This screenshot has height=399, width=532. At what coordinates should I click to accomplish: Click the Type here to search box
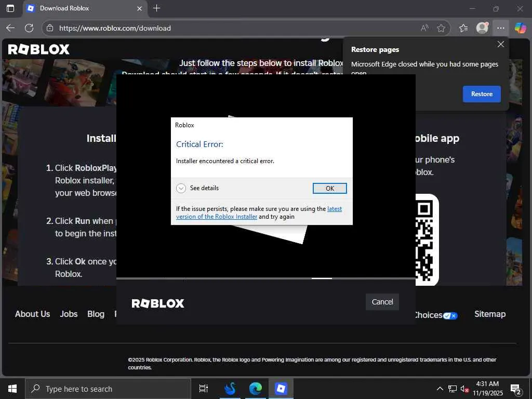pyautogui.click(x=108, y=389)
